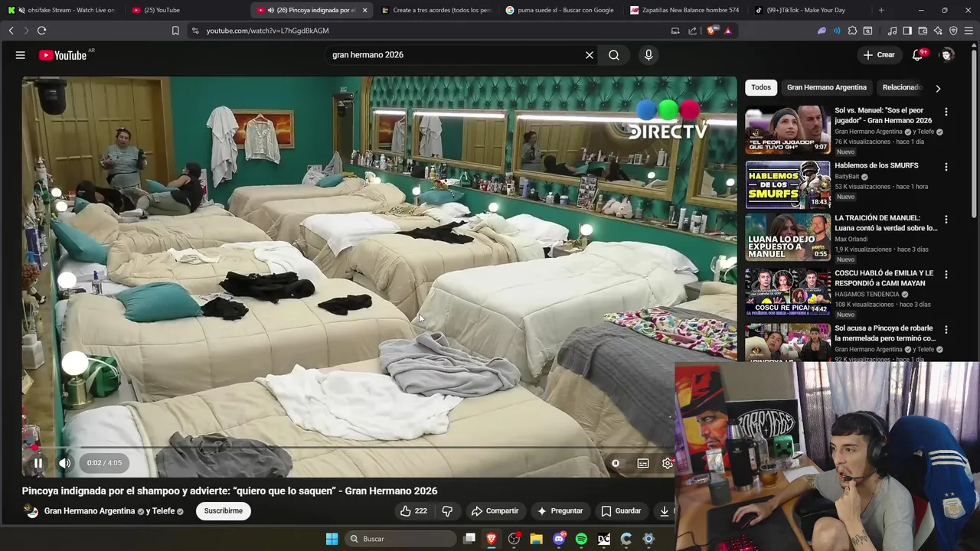Mute the video using the speaker icon

(65, 463)
